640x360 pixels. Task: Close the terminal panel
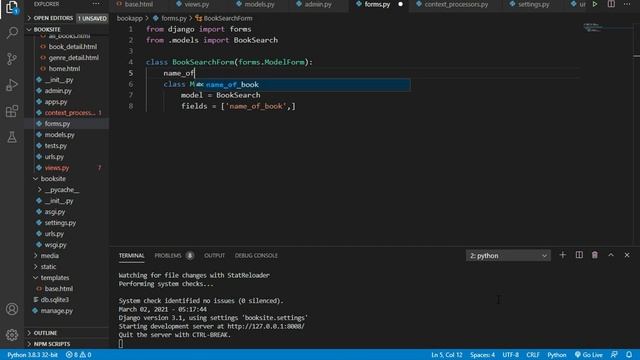point(627,255)
